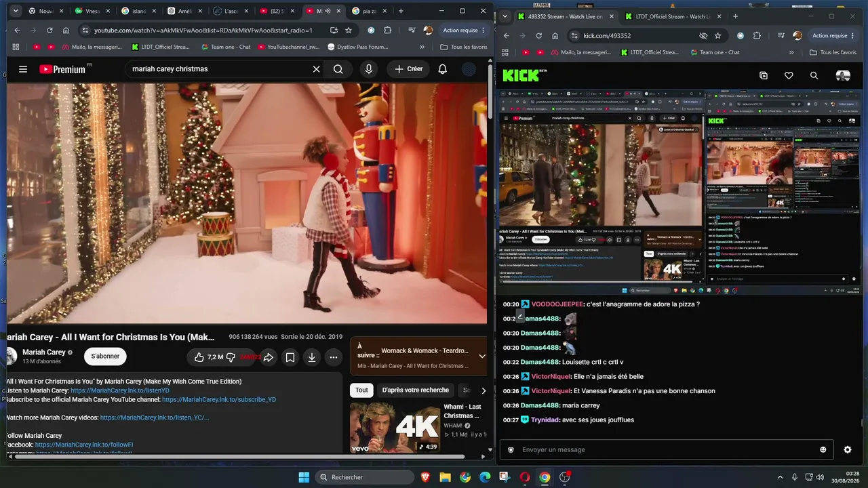Launch Brave from the taskbar
The width and height of the screenshot is (868, 488).
[x=425, y=477]
